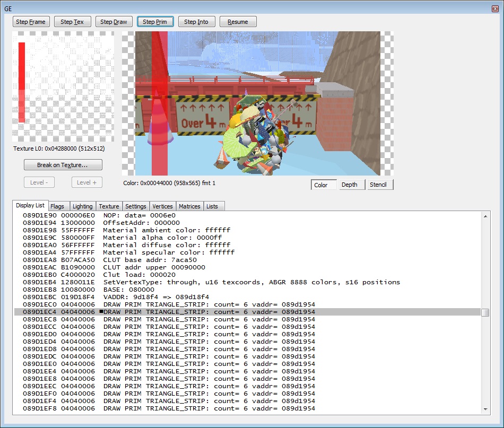
Task: Select the VADDR command at 089D1EBC
Action: point(159,297)
